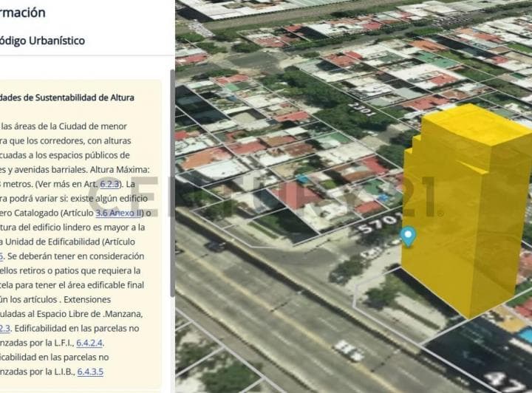
Task: Click the 2301 parcel label on map
Action: 362,110
